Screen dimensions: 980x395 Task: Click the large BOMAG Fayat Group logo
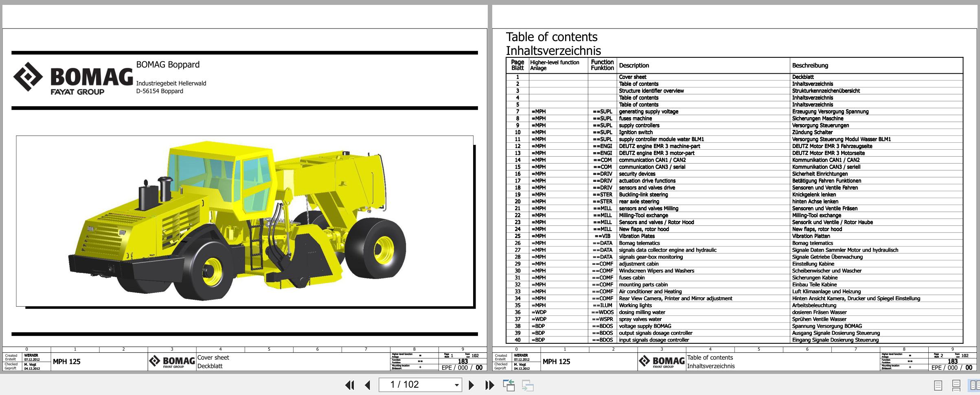click(73, 79)
